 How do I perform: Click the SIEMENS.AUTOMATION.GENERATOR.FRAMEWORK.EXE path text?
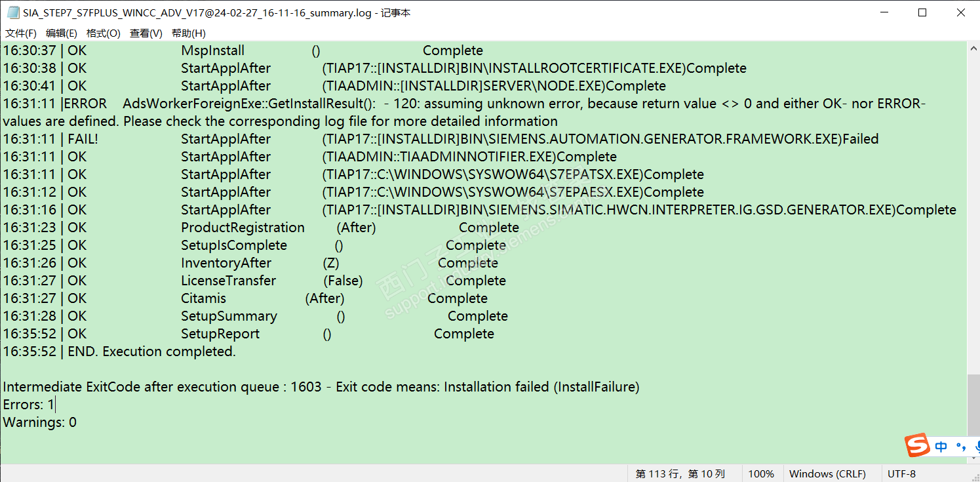coord(582,139)
